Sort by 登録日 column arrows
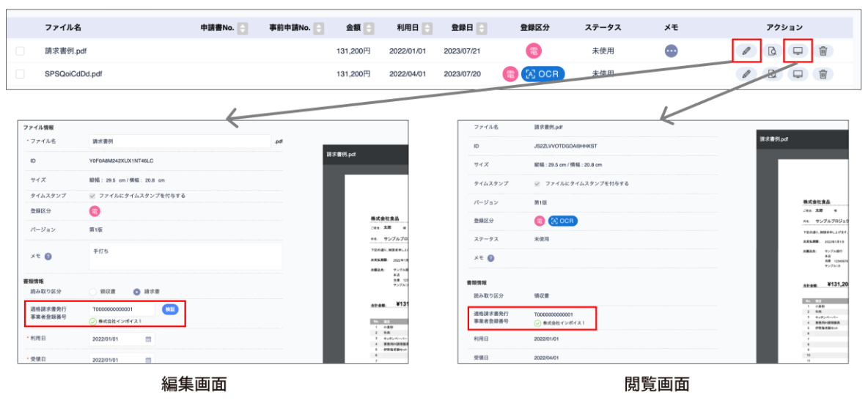 point(483,28)
